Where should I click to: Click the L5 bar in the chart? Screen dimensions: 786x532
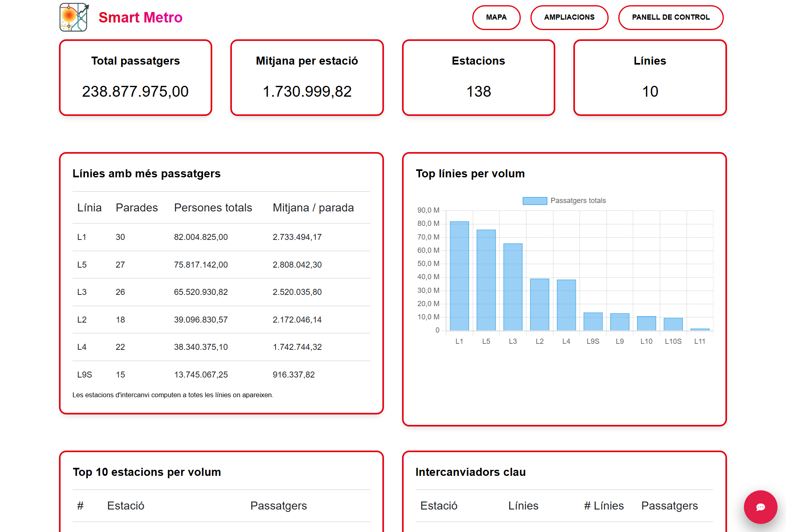pos(486,280)
